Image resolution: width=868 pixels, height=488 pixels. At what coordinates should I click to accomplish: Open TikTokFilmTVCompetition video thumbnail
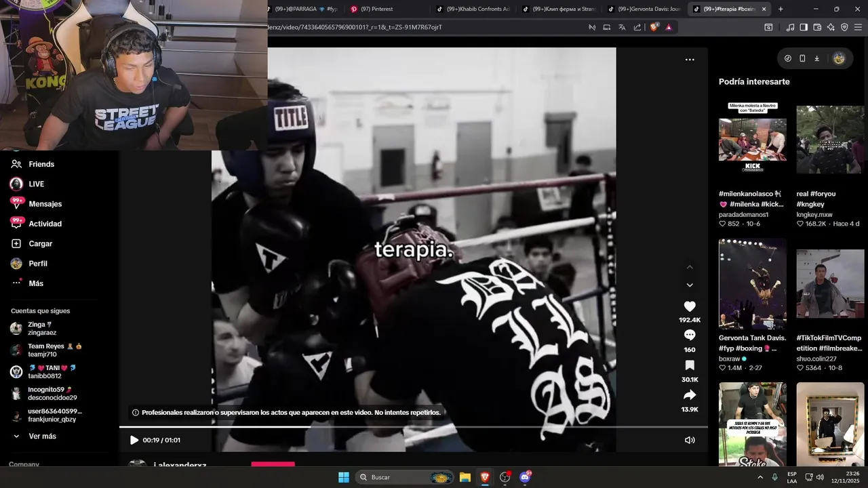[830, 283]
